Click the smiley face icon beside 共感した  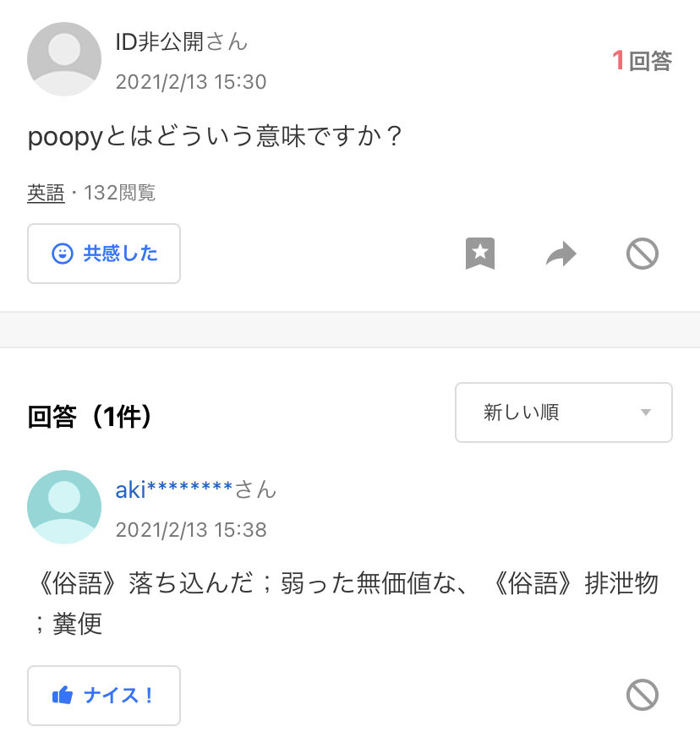pos(62,254)
